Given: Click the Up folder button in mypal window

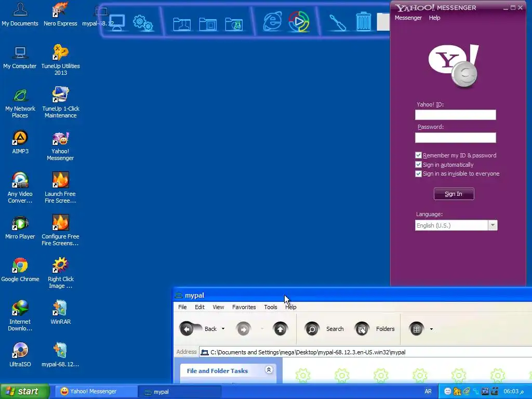Looking at the screenshot, I should (280, 329).
